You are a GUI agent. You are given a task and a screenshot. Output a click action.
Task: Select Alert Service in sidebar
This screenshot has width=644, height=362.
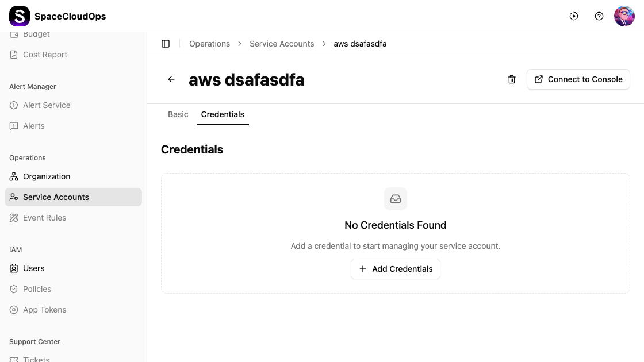pyautogui.click(x=47, y=105)
